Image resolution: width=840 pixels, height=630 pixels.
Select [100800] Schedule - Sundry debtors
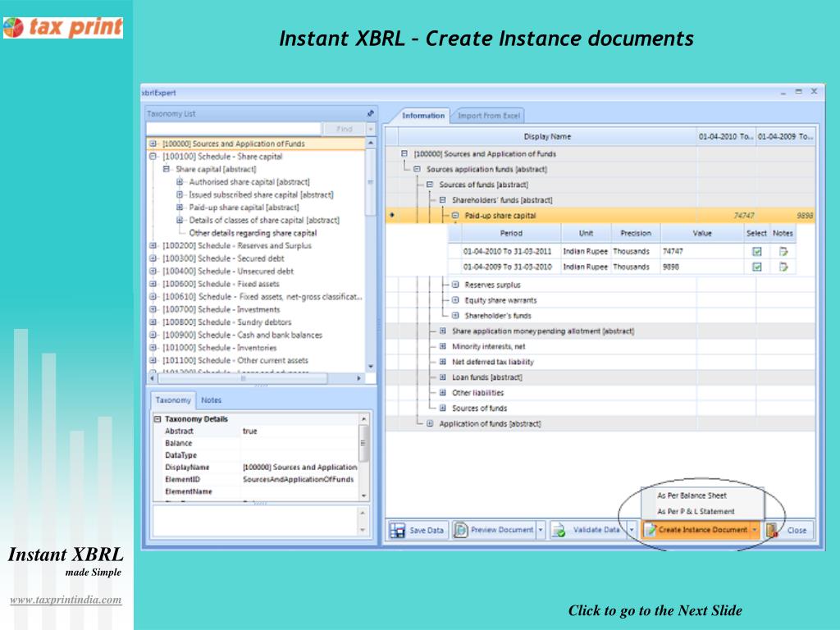[x=227, y=322]
